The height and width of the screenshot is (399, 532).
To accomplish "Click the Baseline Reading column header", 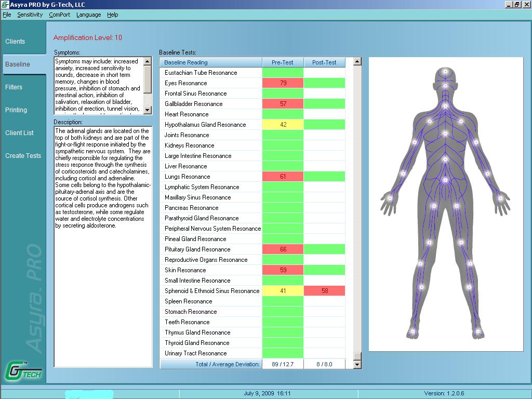I will pos(211,62).
